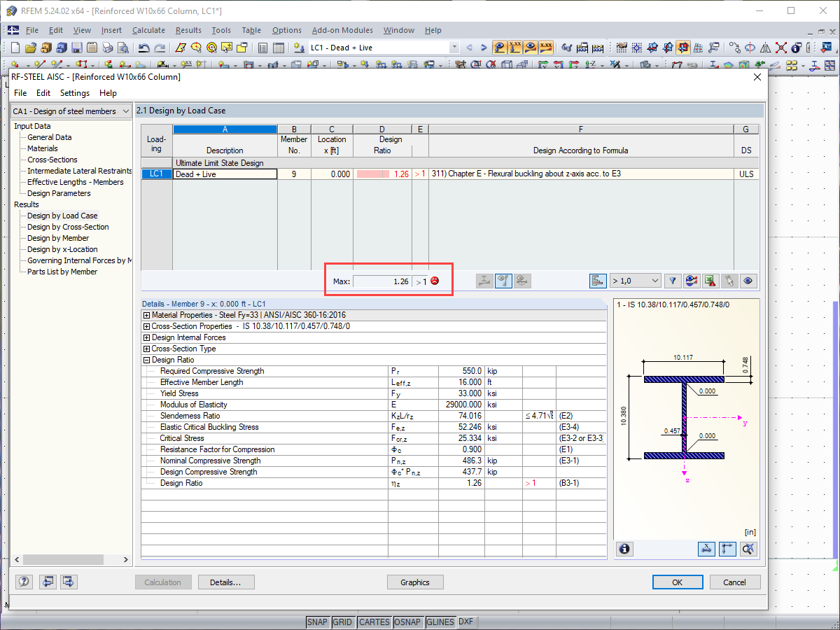The width and height of the screenshot is (840, 630).
Task: Expand Design Internal Forces row
Action: pyautogui.click(x=146, y=337)
